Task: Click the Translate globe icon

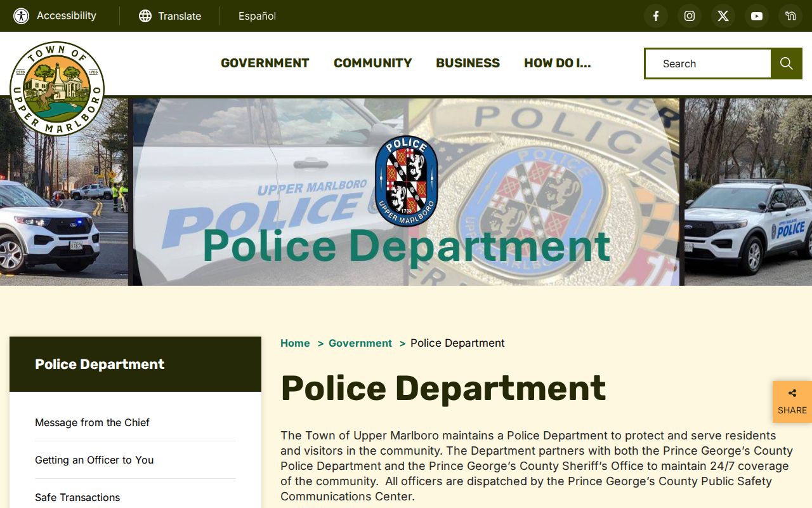Action: tap(145, 16)
